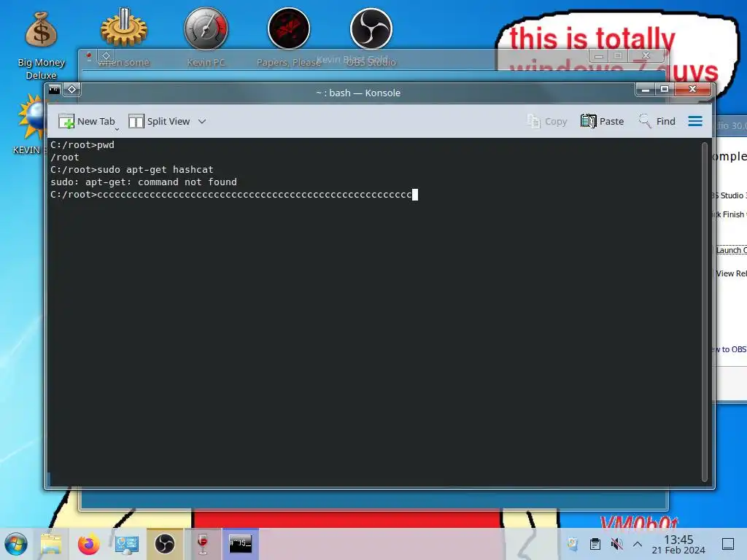Image resolution: width=747 pixels, height=560 pixels.
Task: Open the clock showing 13:45
Action: click(x=678, y=544)
